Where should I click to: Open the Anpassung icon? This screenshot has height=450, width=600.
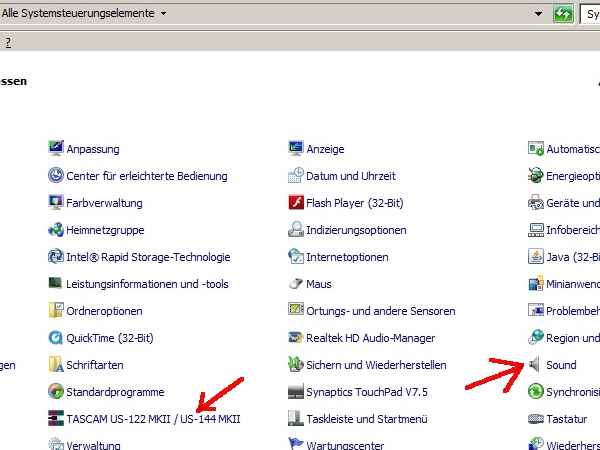(56, 148)
